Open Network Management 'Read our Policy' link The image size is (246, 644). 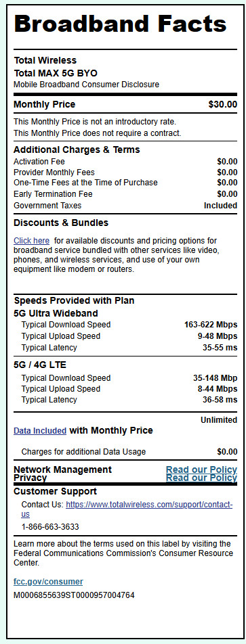coord(201,469)
